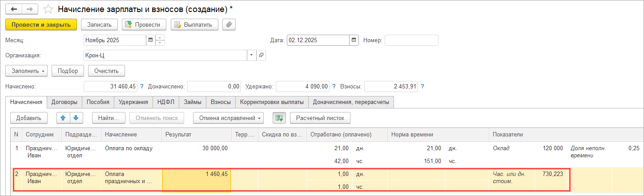Screen dimensions: 644x196
Task: Open the Организация dropdown arrow
Action: pyautogui.click(x=252, y=55)
